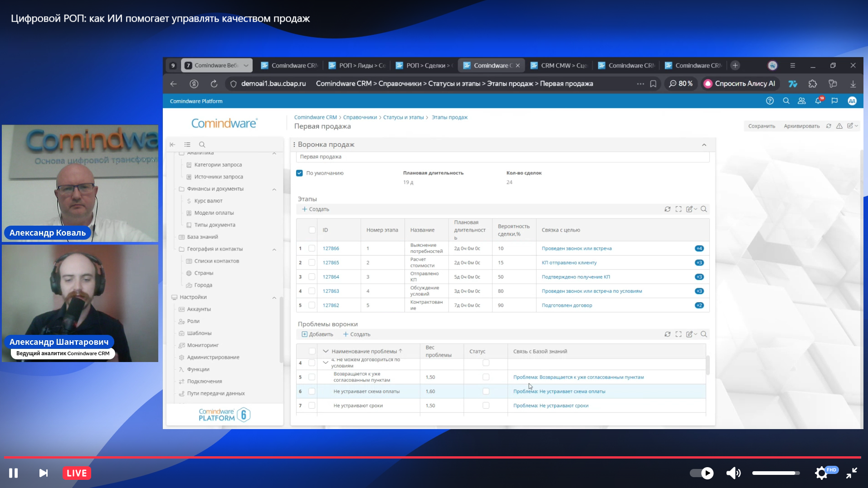Switch to CRM CMW tab
The width and height of the screenshot is (868, 488).
(560, 66)
